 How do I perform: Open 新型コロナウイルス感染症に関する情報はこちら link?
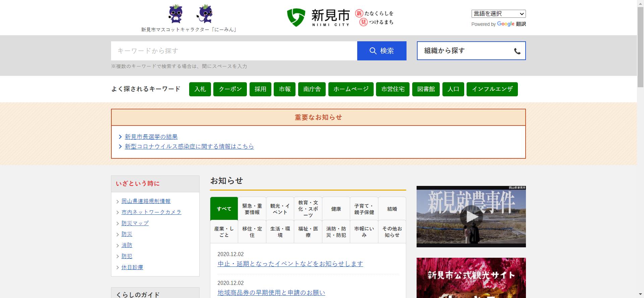(x=189, y=146)
